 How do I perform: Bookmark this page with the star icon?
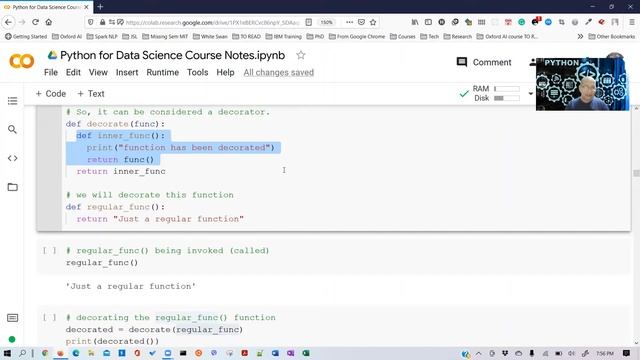pos(373,22)
